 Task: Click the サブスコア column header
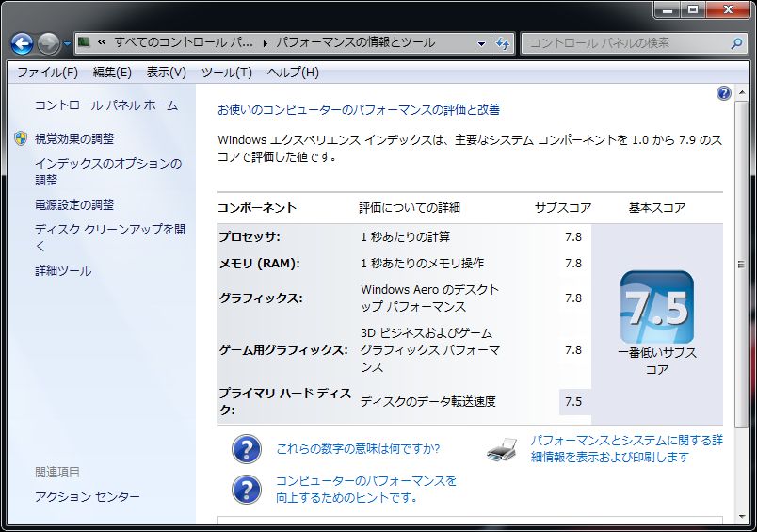click(563, 208)
